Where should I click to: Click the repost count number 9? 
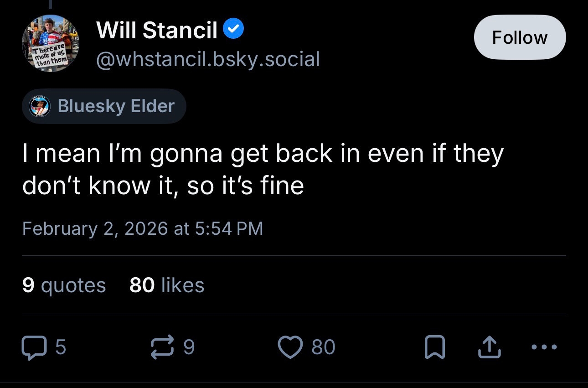[189, 347]
